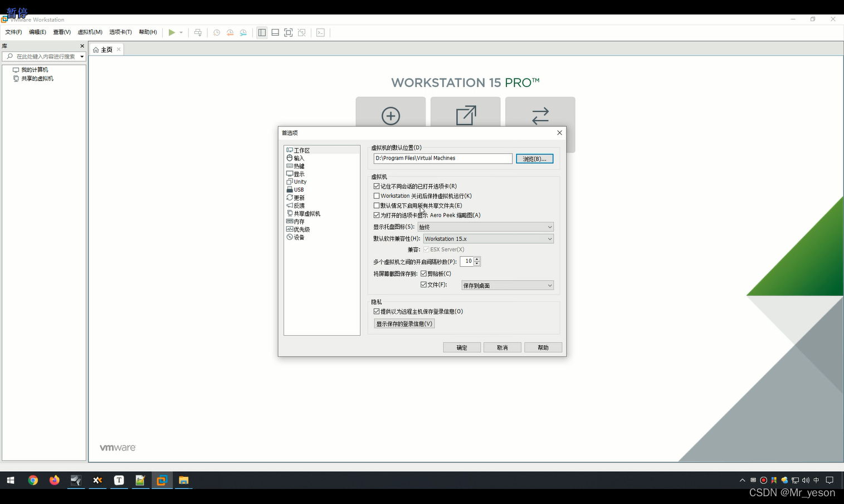Open the 帮助(H) menu

148,32
